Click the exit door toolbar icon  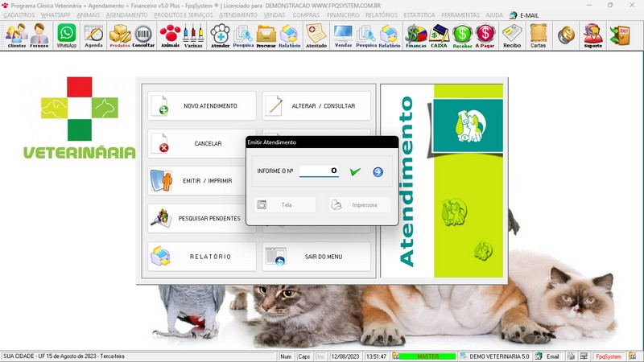tap(620, 35)
